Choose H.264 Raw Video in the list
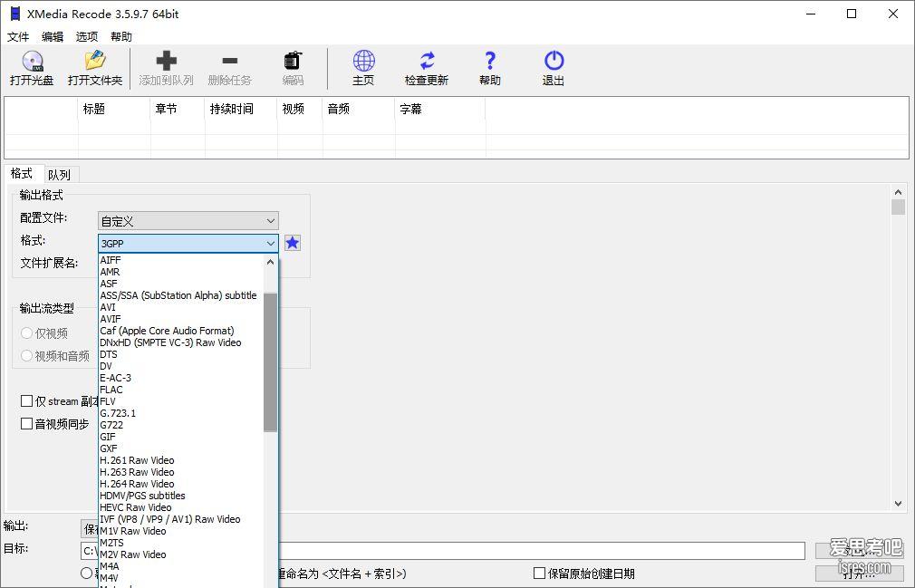915x588 pixels. point(137,484)
